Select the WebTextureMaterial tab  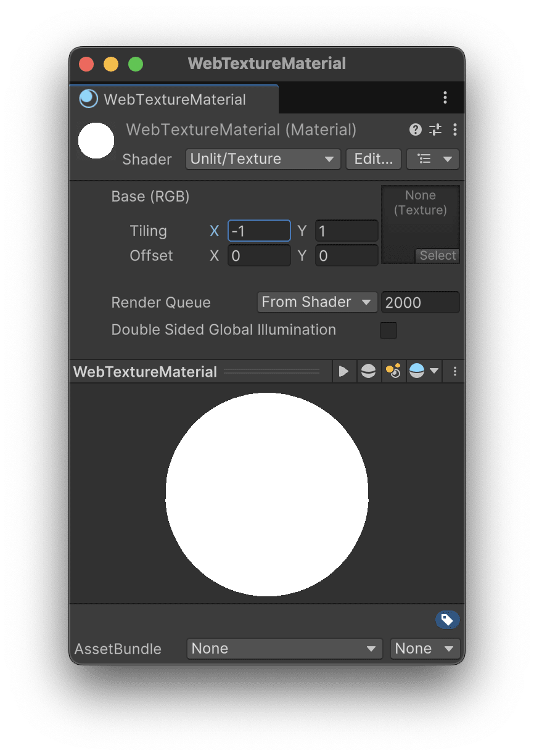(174, 99)
